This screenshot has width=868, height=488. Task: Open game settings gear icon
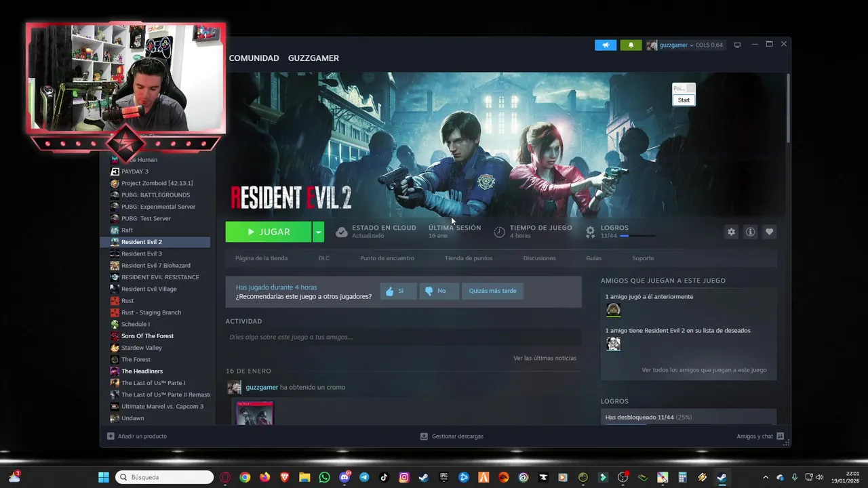(x=731, y=232)
